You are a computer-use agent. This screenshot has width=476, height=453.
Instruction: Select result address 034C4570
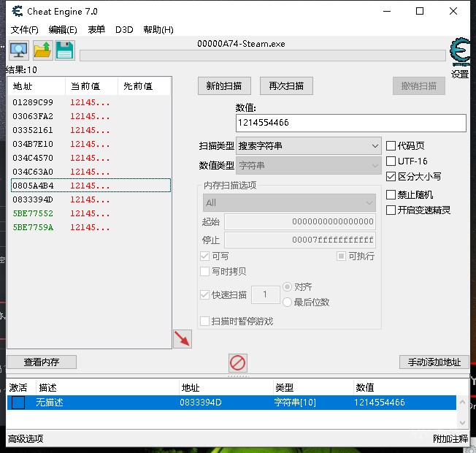(x=33, y=158)
